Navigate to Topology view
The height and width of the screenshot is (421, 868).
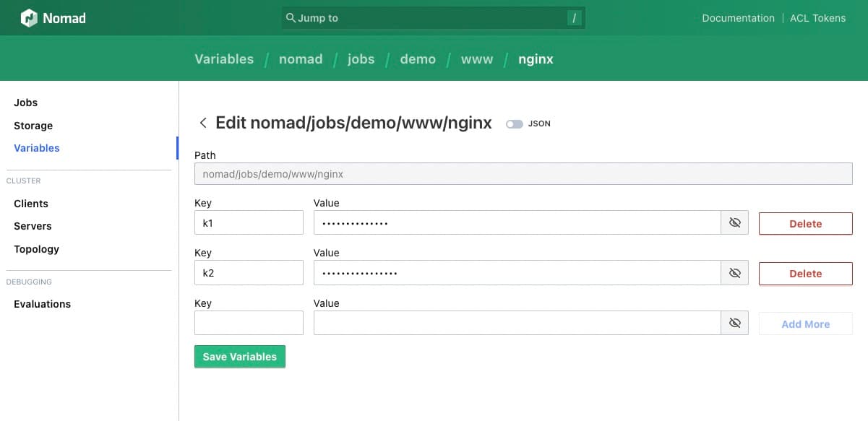pyautogui.click(x=36, y=249)
